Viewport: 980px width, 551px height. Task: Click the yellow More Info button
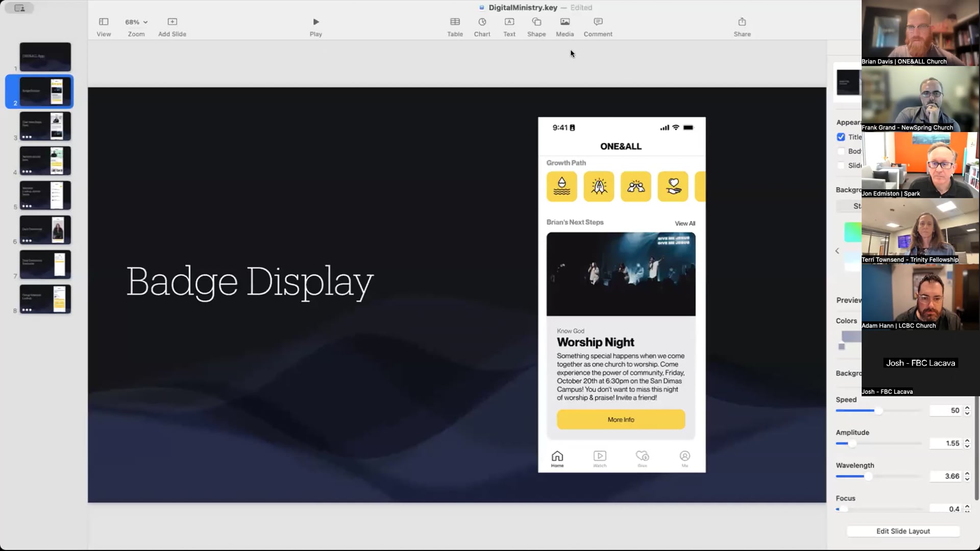[621, 419]
